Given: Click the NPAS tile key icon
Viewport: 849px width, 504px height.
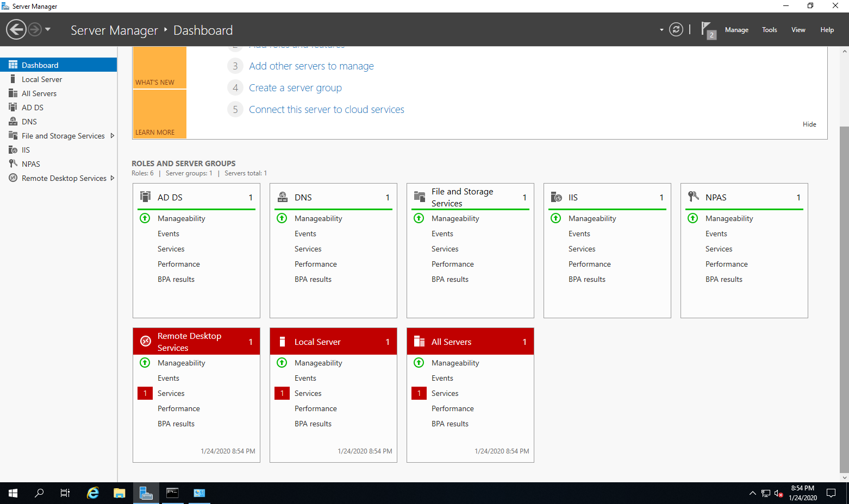Looking at the screenshot, I should pyautogui.click(x=693, y=197).
